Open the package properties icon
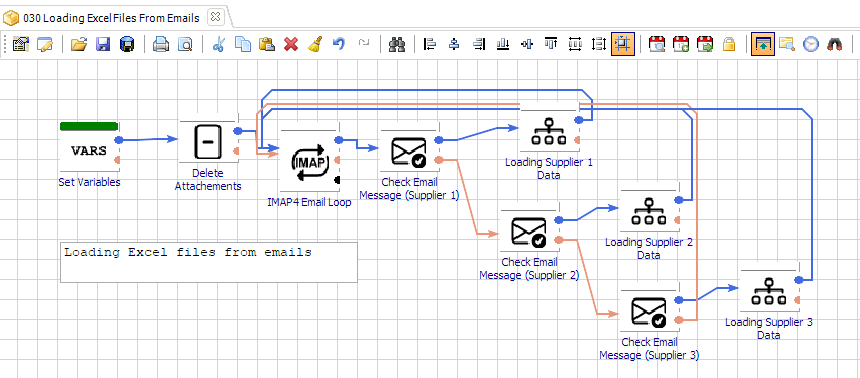This screenshot has width=860, height=378. click(20, 44)
